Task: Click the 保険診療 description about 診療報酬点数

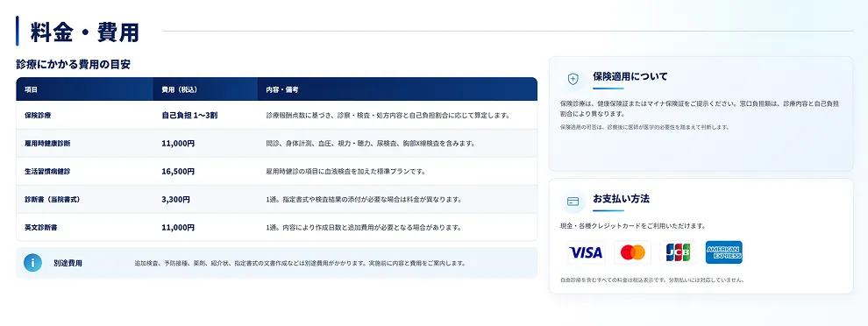Action: pyautogui.click(x=388, y=116)
